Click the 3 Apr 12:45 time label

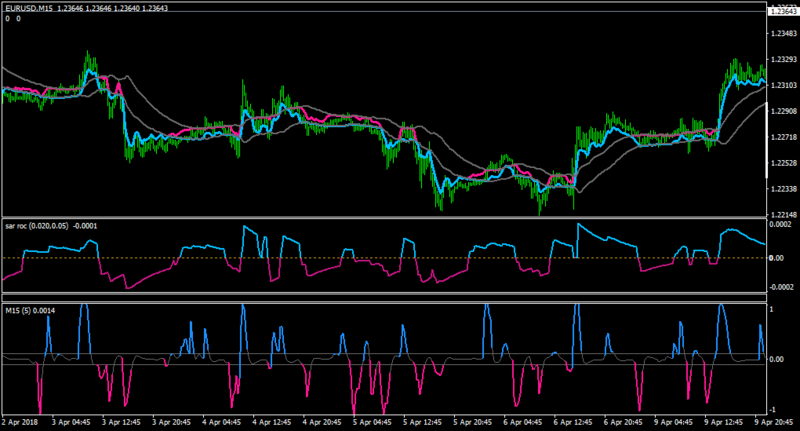[121, 422]
